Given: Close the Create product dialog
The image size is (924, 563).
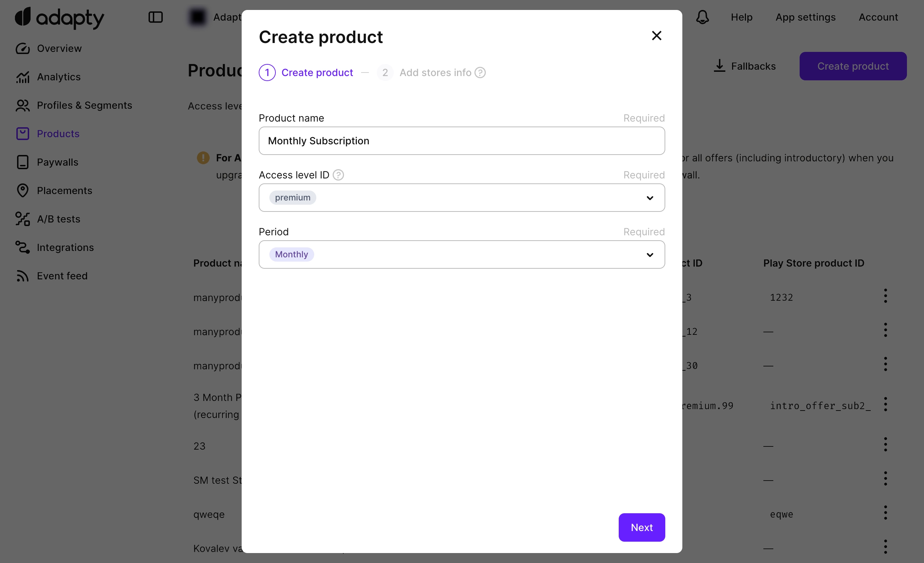Looking at the screenshot, I should coord(656,36).
